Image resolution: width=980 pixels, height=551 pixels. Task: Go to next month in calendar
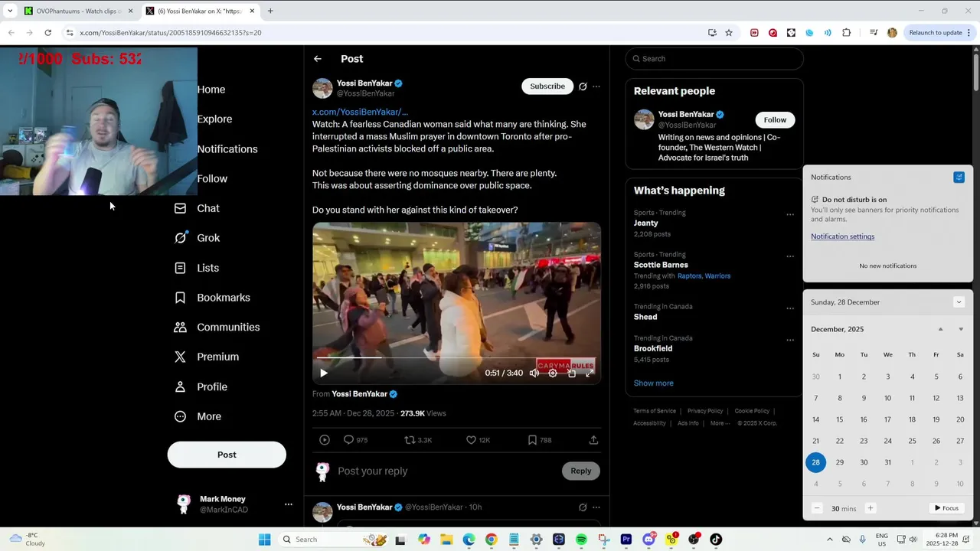(961, 329)
